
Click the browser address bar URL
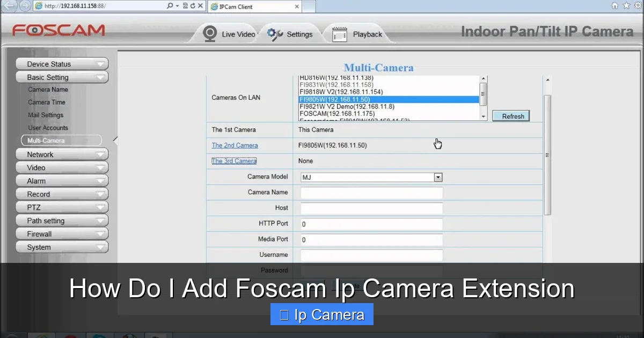point(75,6)
